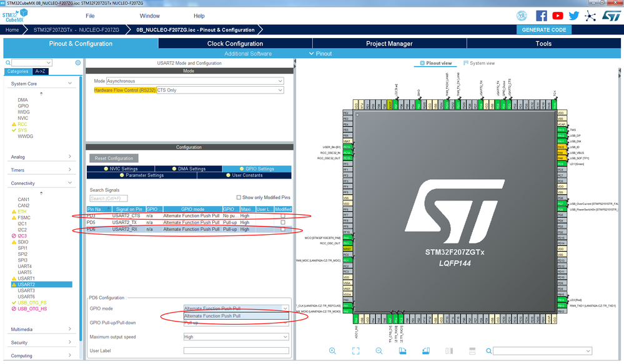This screenshot has height=364, width=624.
Task: Open the USART2 Mode dropdown
Action: pyautogui.click(x=195, y=81)
